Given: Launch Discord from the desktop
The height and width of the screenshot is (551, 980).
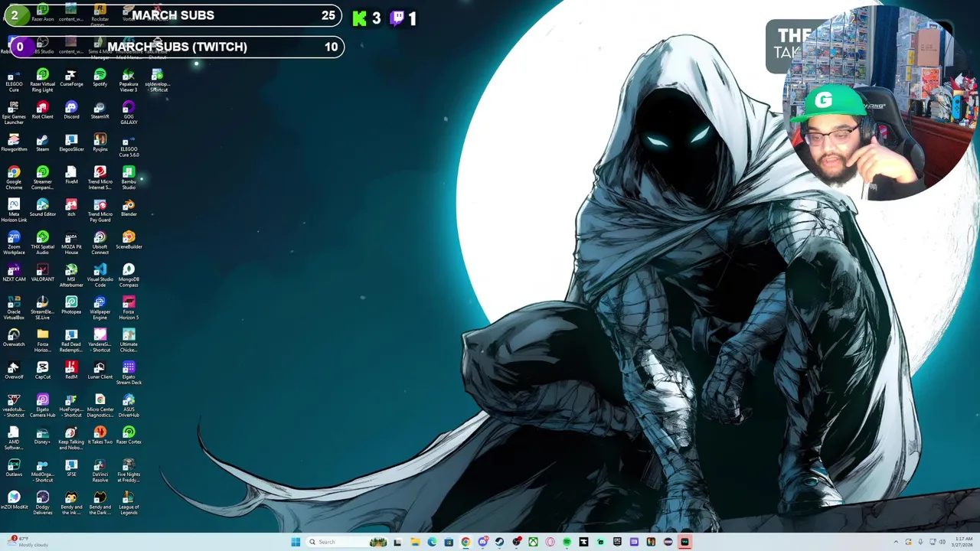Looking at the screenshot, I should point(71,111).
